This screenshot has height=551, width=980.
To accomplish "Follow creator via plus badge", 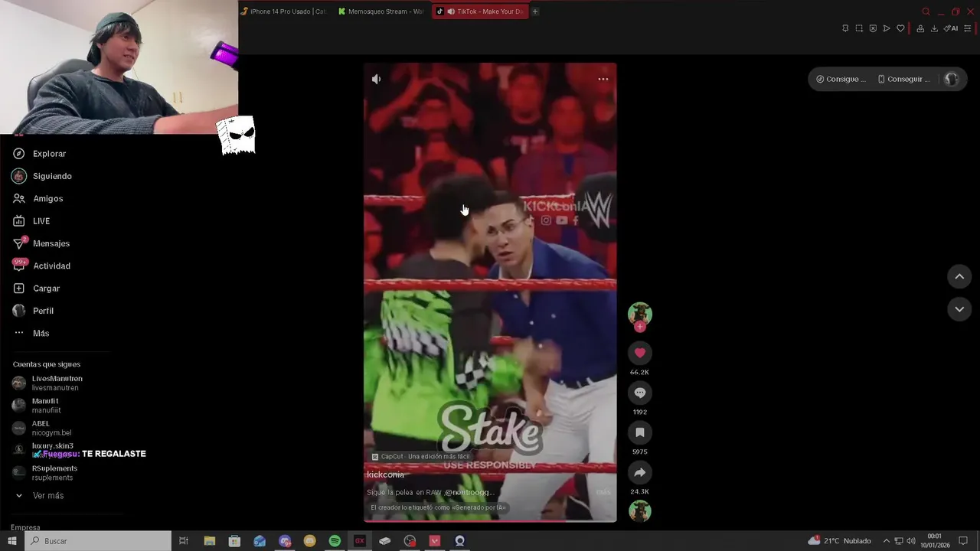I will click(640, 327).
